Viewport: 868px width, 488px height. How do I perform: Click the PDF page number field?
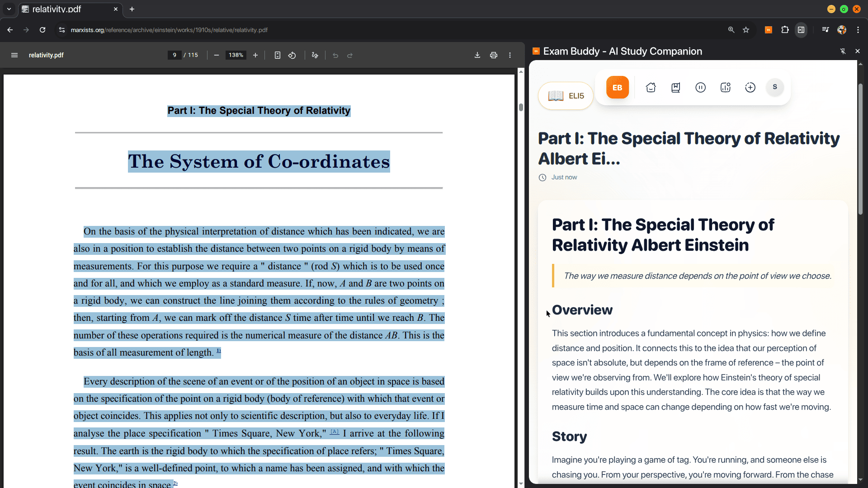point(175,55)
